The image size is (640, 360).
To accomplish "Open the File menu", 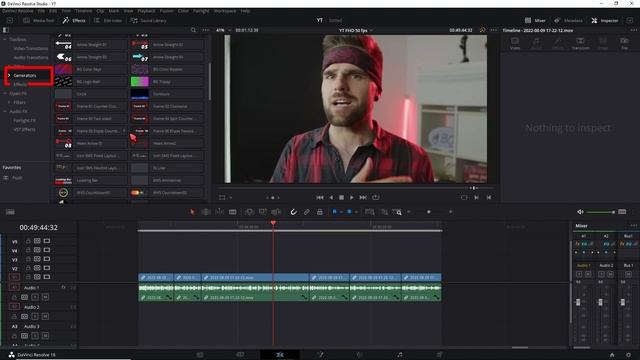I will 41,11.
